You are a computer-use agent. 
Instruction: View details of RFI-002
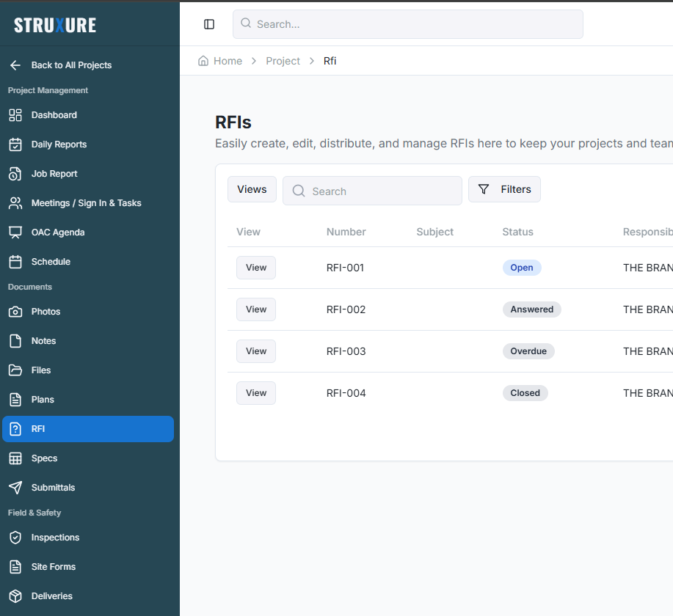pos(255,309)
